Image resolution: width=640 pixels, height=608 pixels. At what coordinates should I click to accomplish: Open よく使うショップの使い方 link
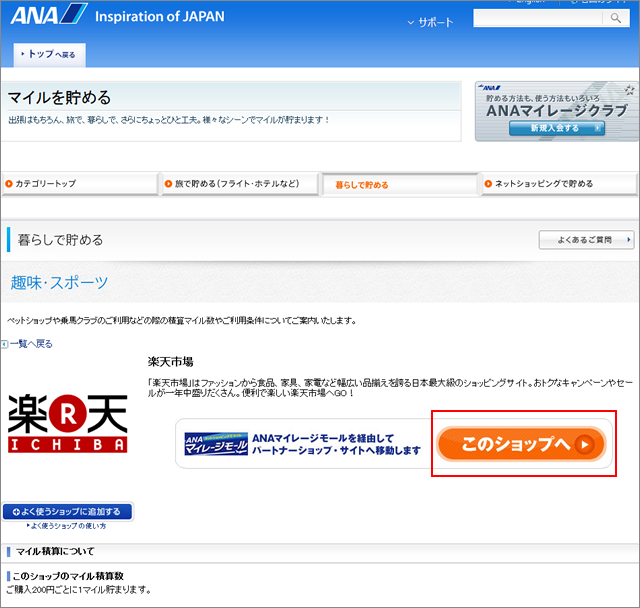click(x=67, y=526)
